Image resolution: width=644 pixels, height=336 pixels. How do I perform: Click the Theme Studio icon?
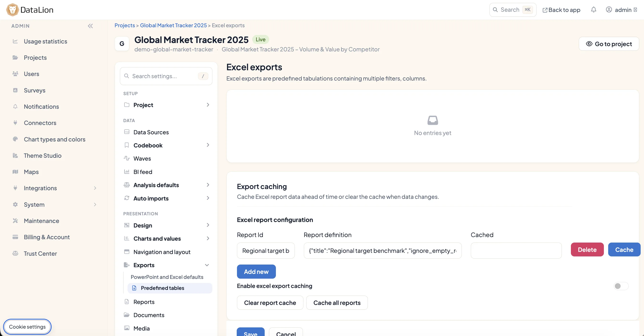[x=15, y=155]
